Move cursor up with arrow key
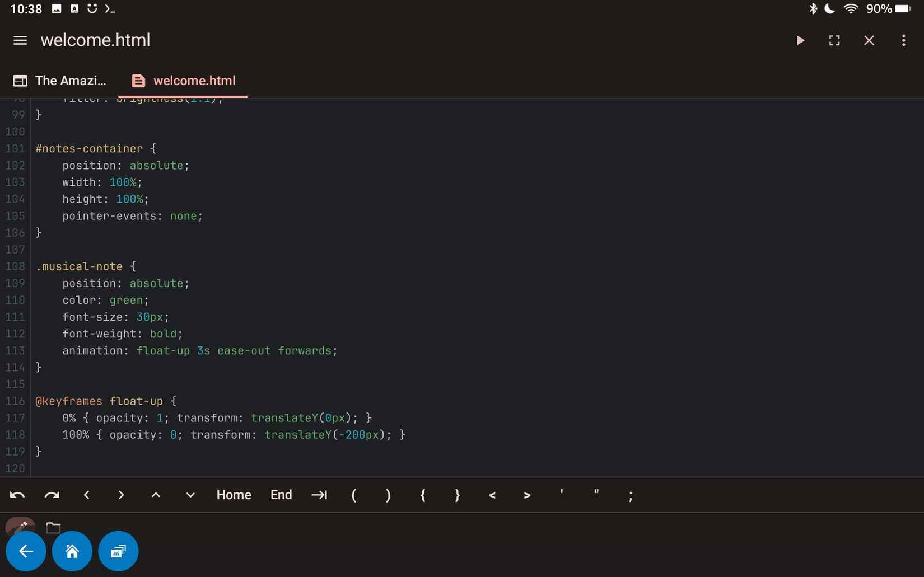This screenshot has width=924, height=577. (x=156, y=495)
